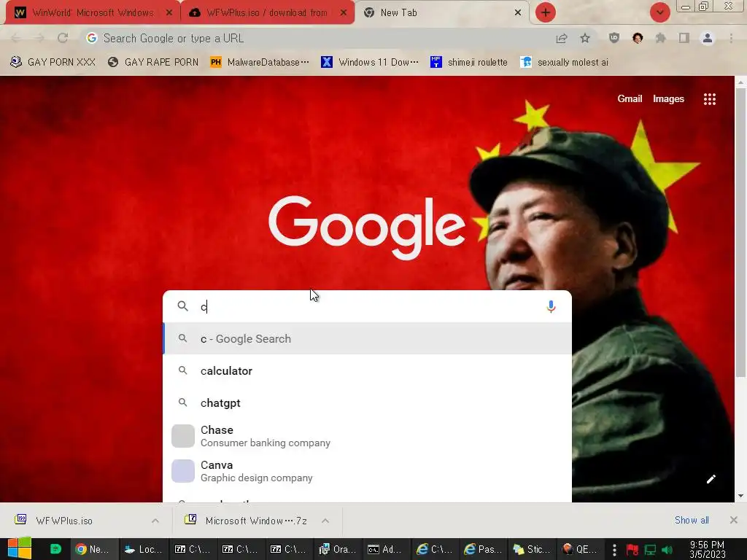Viewport: 747px width, 560px height.
Task: Close the New Tab tab
Action: pos(518,13)
